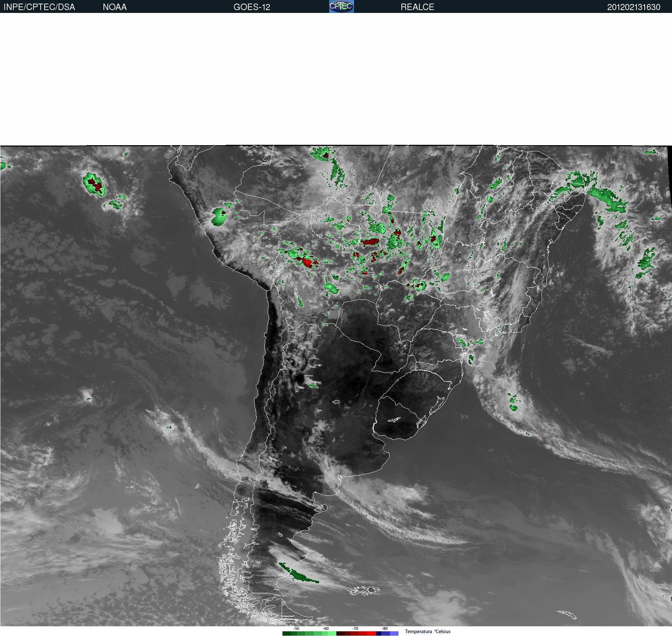Click the REALCE header label

click(417, 7)
